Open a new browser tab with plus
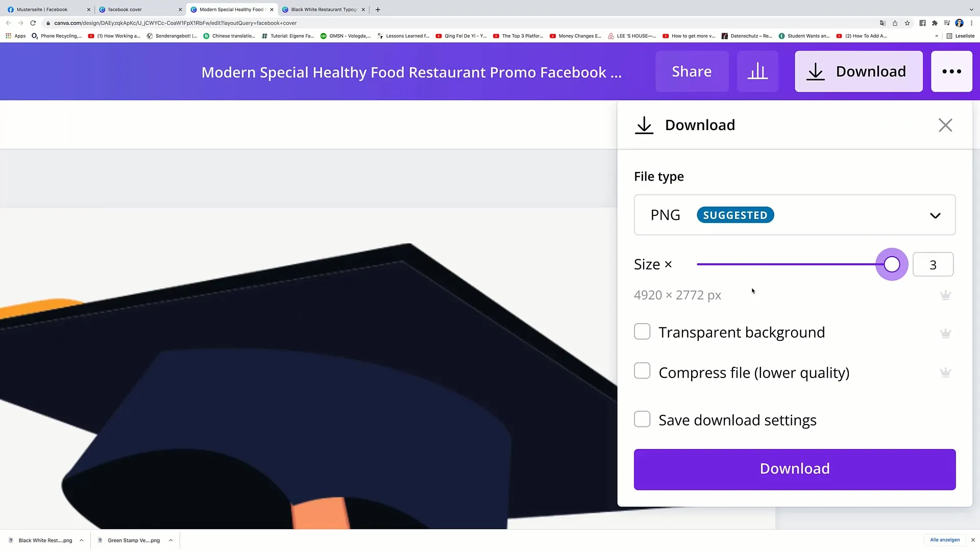Viewport: 980px width, 551px height. coord(378,9)
